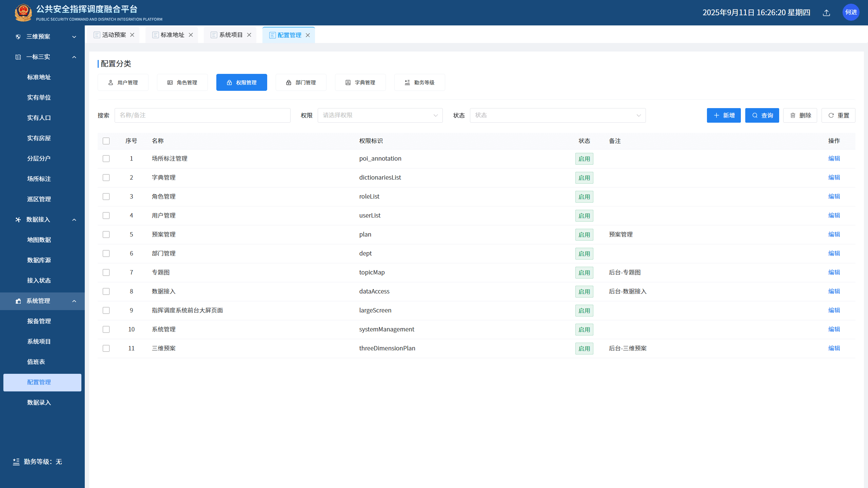Check the 场所标注管理 row checkbox

(x=106, y=159)
